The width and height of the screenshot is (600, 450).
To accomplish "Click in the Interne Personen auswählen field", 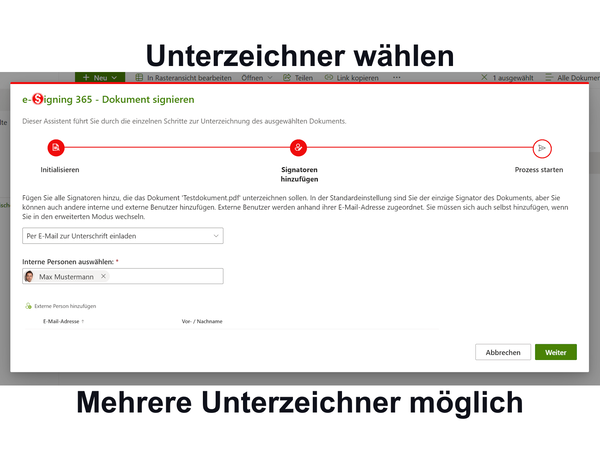I will coord(165,276).
